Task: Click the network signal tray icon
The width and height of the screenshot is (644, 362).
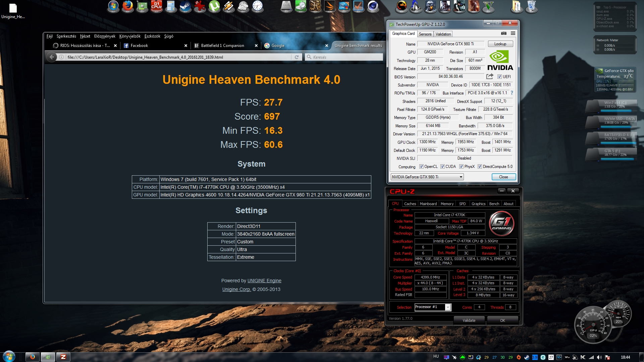Action: 591,357
